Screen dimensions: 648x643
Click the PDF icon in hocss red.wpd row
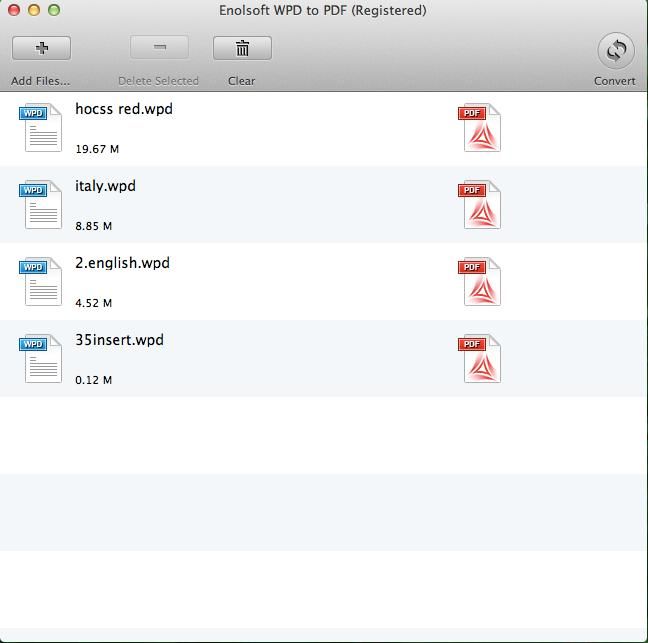click(x=479, y=127)
